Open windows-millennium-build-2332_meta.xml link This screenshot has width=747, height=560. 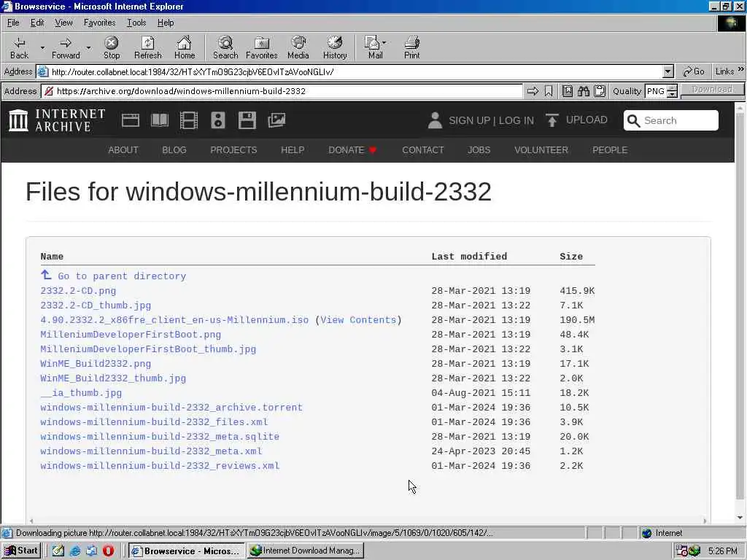coord(151,451)
